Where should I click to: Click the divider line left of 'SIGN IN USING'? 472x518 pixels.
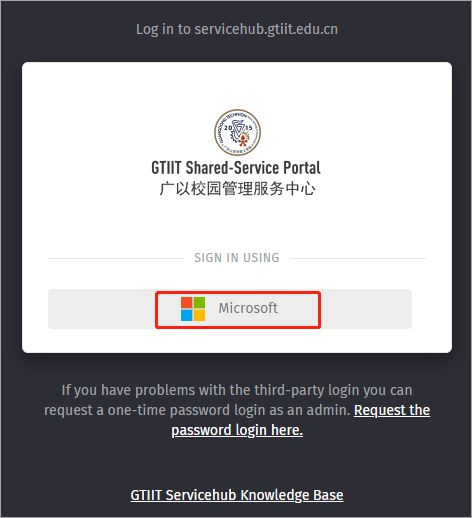click(116, 258)
